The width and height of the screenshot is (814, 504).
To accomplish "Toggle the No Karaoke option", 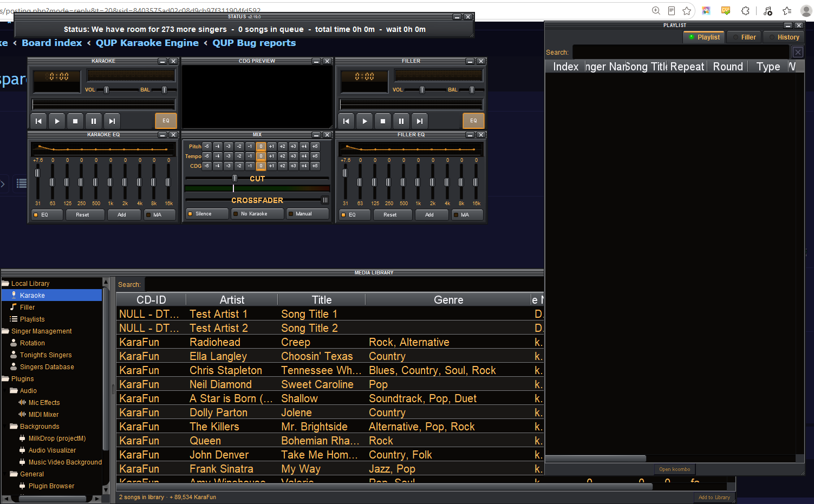I will click(258, 214).
